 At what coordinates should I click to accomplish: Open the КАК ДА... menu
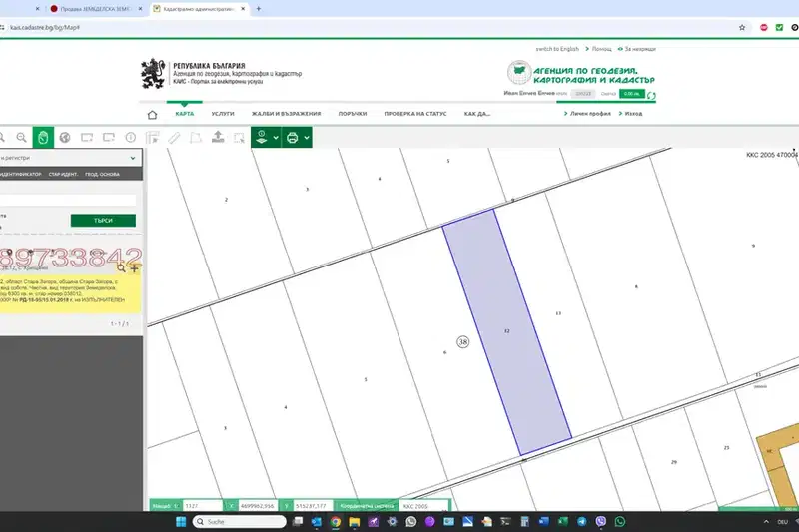(x=477, y=114)
